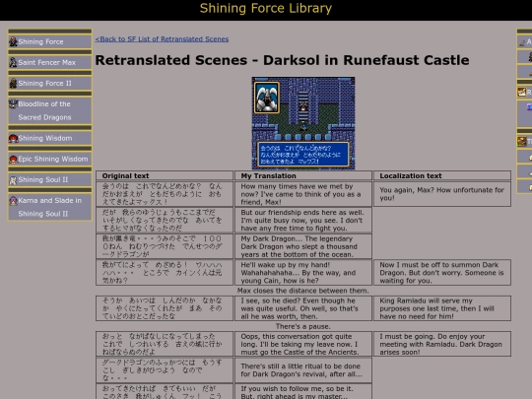Screen dimensions: 532x399
Task: Click the cell 'He'll wake up by my hand!'
Action: tap(303, 273)
